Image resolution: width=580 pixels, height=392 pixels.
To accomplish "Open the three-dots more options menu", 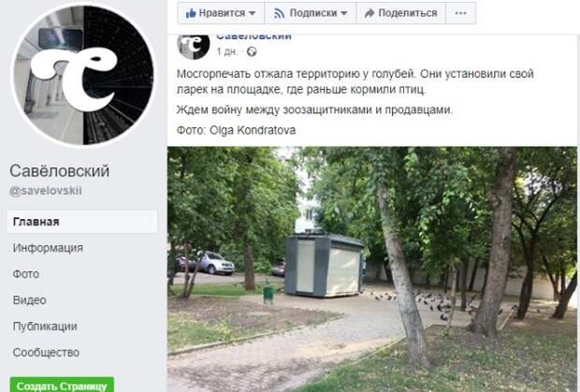I will point(460,13).
